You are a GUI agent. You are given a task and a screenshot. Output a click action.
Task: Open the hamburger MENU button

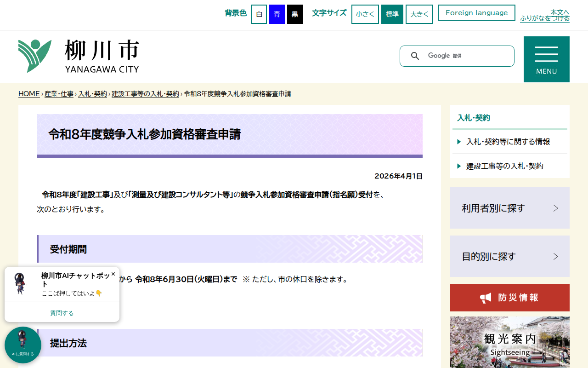coord(547,59)
